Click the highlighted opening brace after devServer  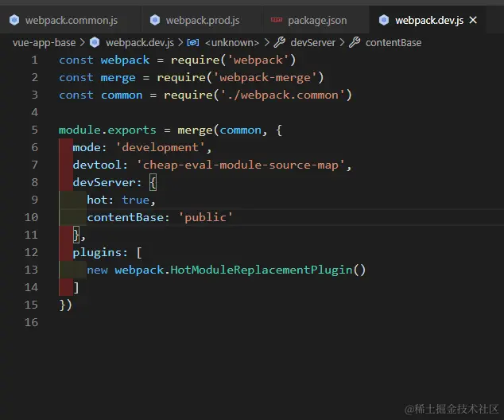click(153, 182)
